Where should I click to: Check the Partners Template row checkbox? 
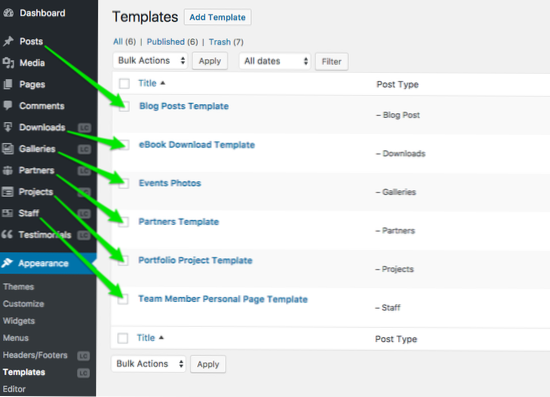point(123,222)
